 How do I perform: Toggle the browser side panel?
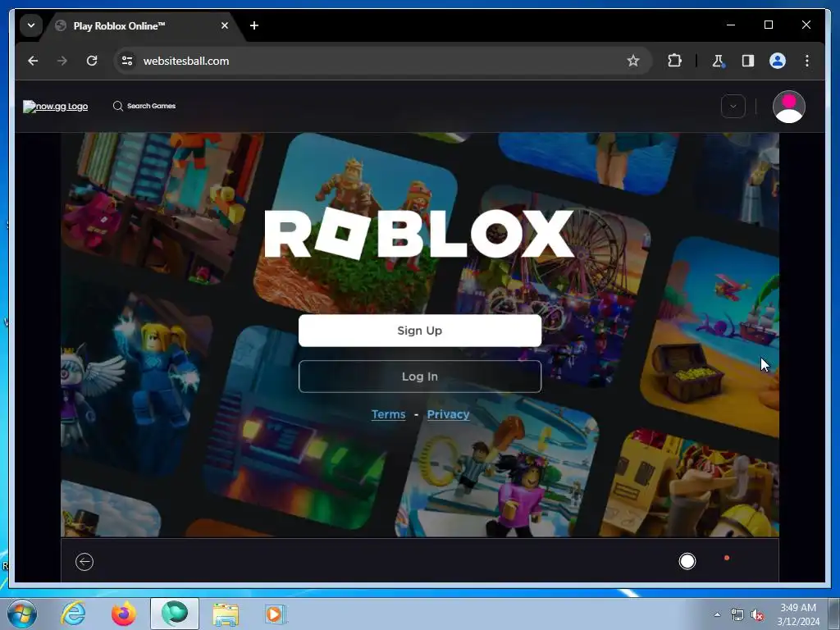tap(748, 61)
